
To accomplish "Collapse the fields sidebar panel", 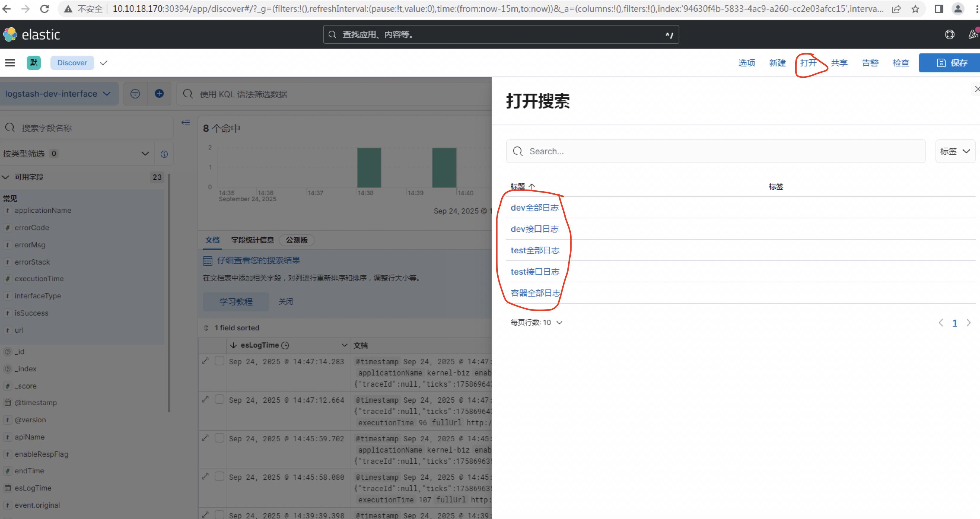I will pos(186,122).
